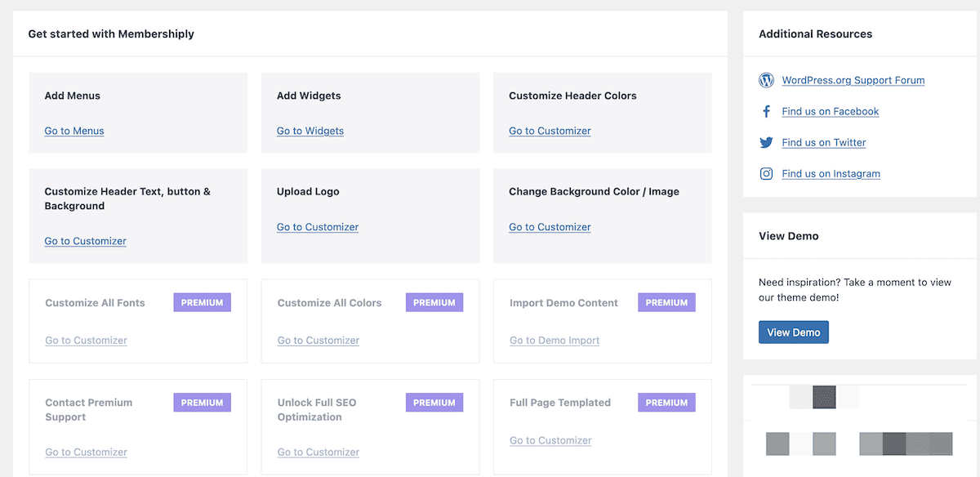
Task: Click the Facebook icon in the sidebar
Action: (x=766, y=111)
